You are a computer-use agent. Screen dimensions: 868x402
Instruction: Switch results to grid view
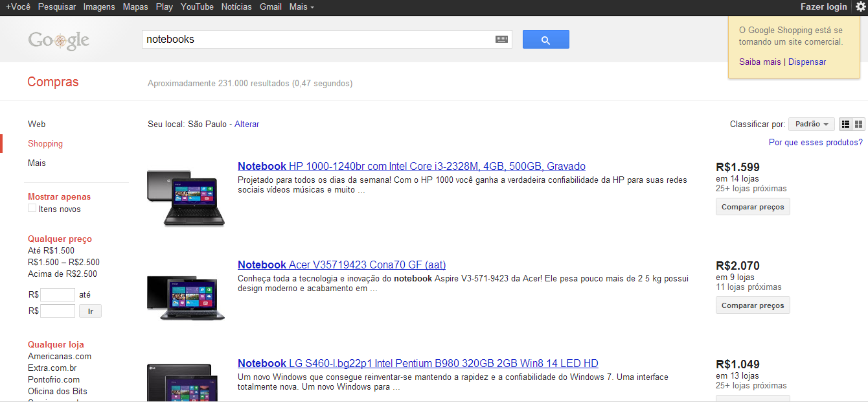click(858, 124)
